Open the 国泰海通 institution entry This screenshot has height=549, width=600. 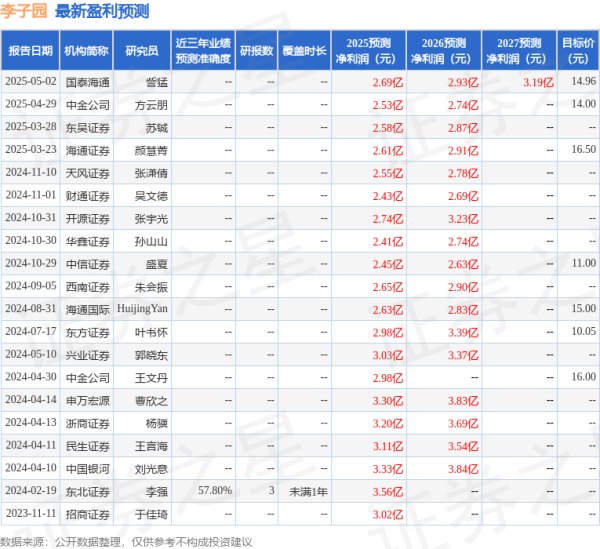pos(87,81)
